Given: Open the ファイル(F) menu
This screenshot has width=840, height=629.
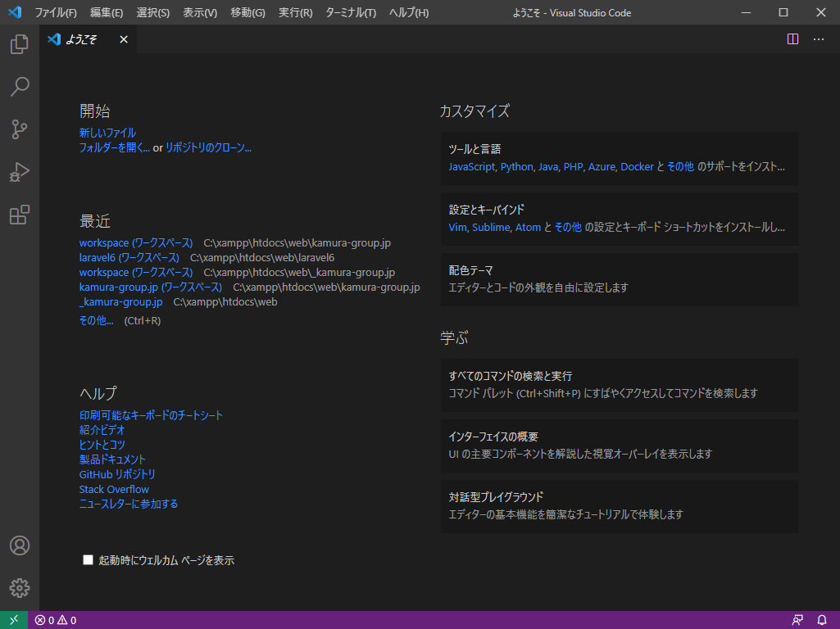Looking at the screenshot, I should pyautogui.click(x=56, y=12).
